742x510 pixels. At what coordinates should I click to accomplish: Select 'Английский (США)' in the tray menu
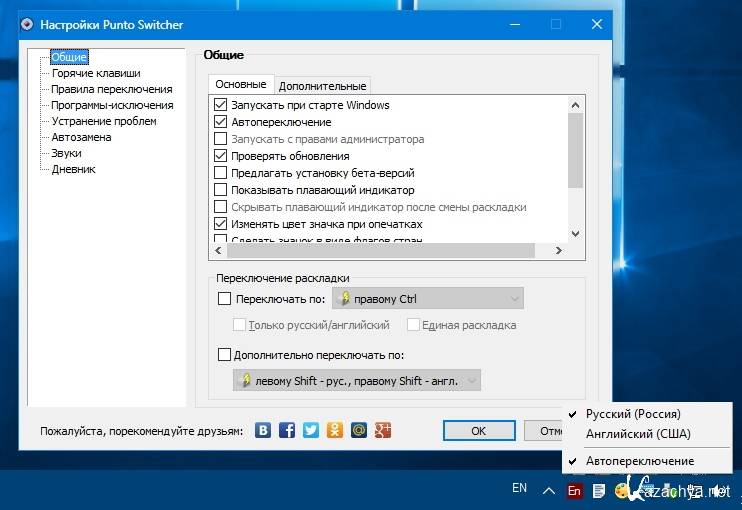click(637, 434)
